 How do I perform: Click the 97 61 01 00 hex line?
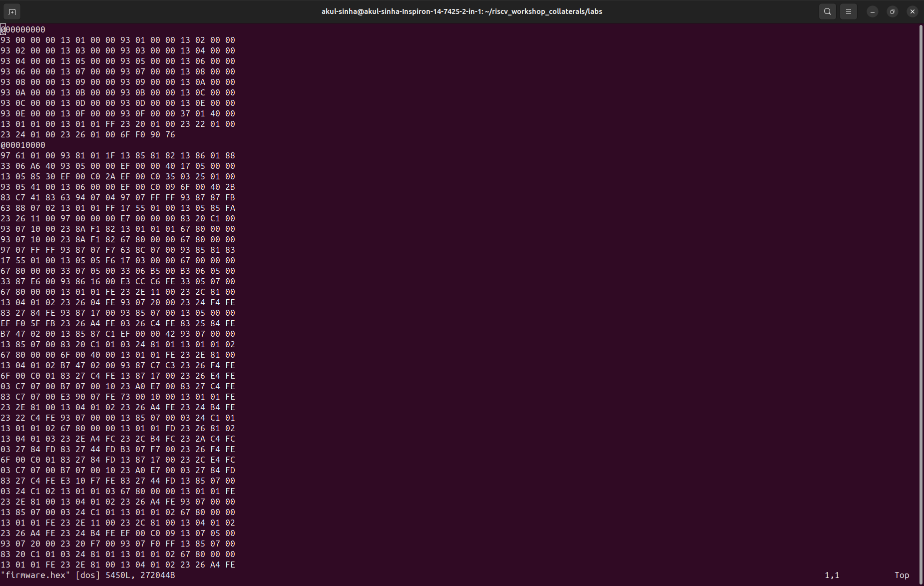pos(27,155)
